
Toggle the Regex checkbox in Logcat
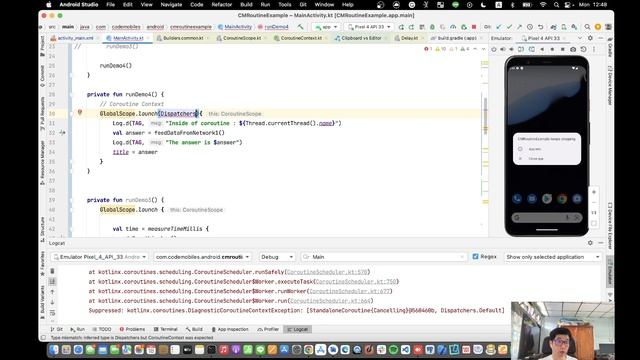475,257
